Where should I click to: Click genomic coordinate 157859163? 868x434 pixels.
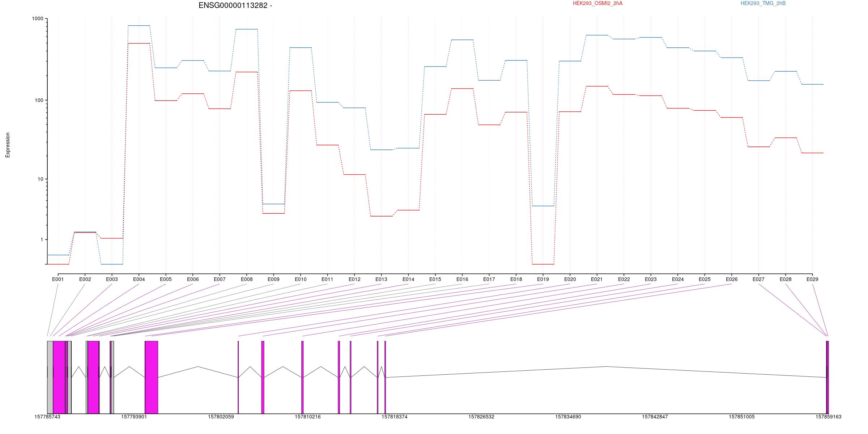click(x=828, y=417)
